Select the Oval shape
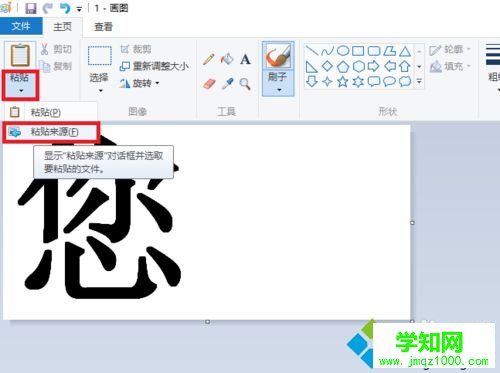500x373 pixels. (343, 51)
